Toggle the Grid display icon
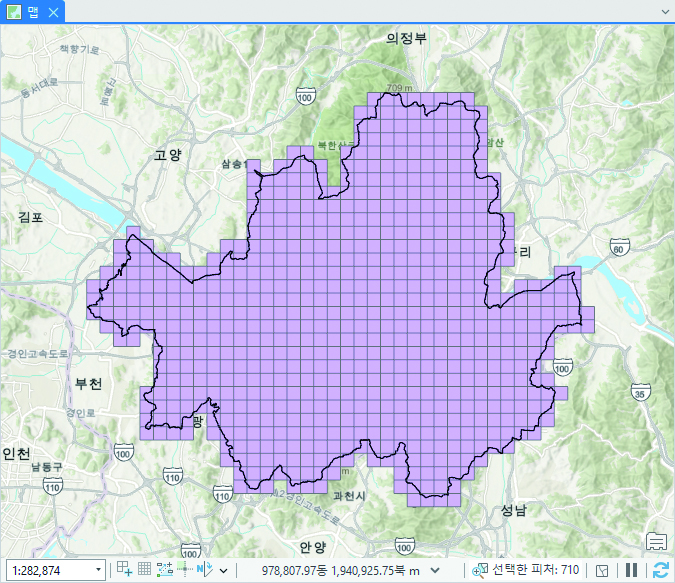 pyautogui.click(x=144, y=570)
